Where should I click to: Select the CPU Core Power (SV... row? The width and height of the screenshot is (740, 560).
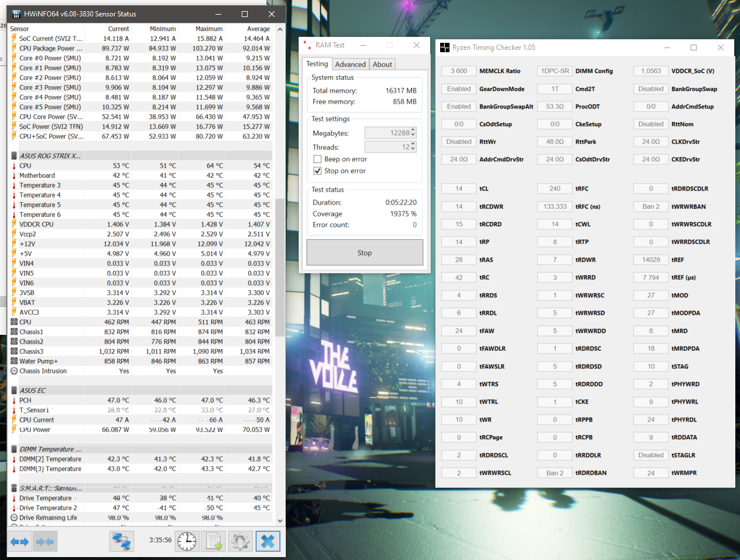140,117
